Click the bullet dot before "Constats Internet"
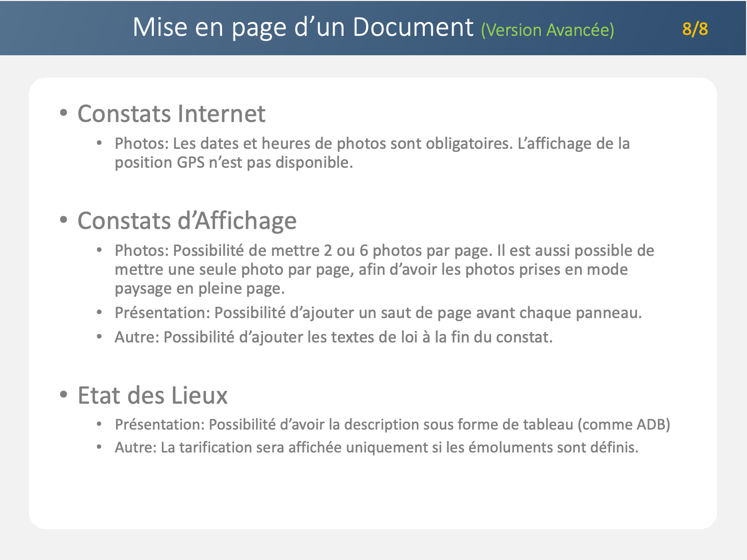Image resolution: width=747 pixels, height=560 pixels. [x=63, y=112]
